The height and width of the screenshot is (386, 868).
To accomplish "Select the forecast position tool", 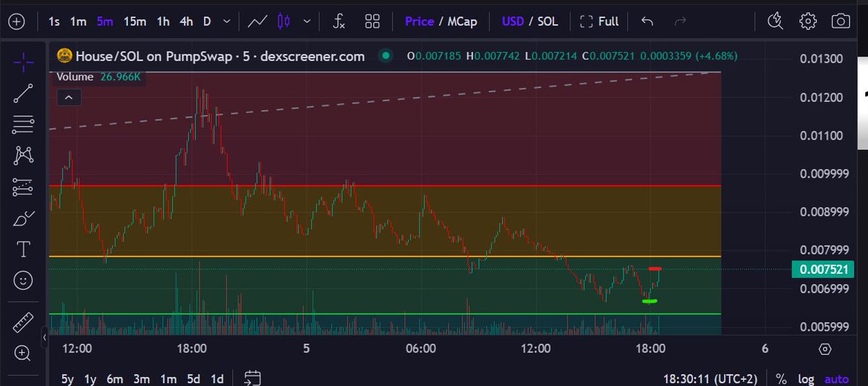I will tap(23, 187).
